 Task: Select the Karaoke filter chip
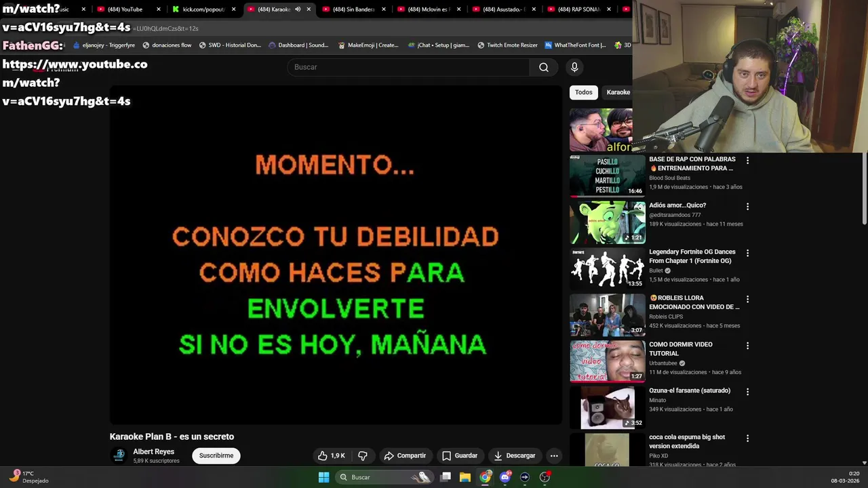[x=618, y=92]
